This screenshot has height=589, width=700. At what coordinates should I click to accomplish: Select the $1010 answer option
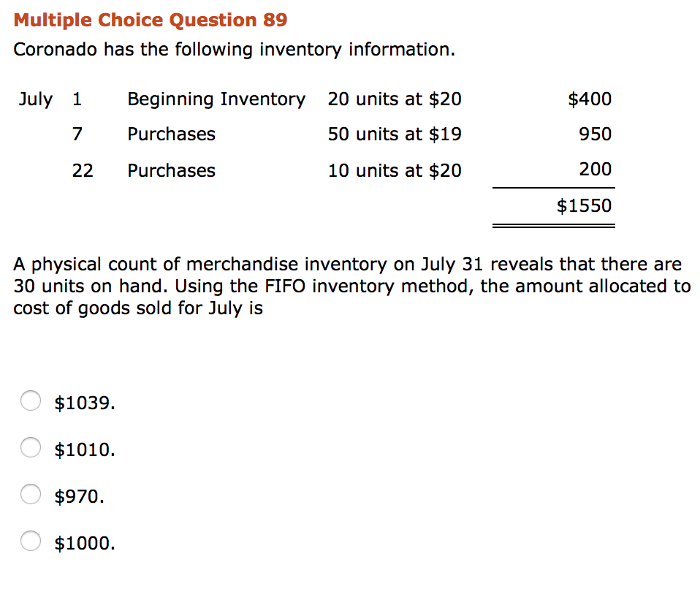pos(31,447)
